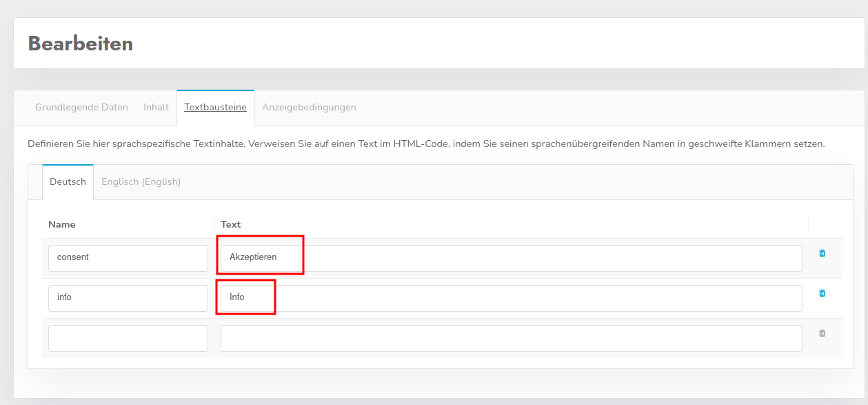Click the empty Text field in last row

510,338
